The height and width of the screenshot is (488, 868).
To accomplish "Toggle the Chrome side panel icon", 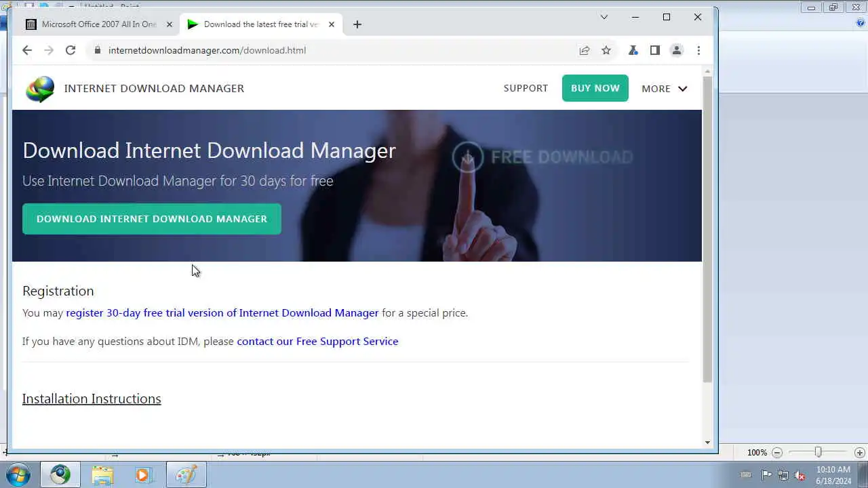I will click(x=655, y=50).
